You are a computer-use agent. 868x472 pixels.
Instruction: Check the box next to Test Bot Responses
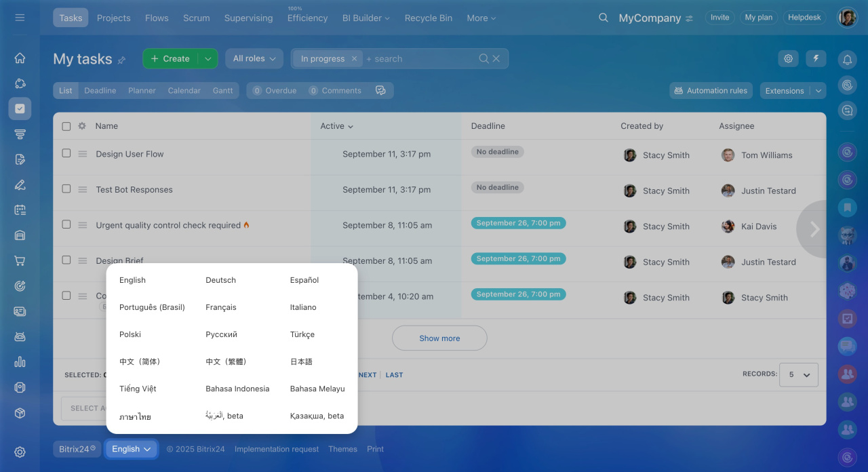tap(66, 189)
